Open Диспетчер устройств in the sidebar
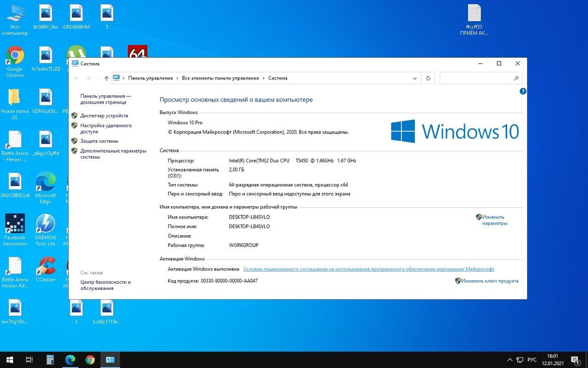Image resolution: width=588 pixels, height=368 pixels. tap(104, 116)
